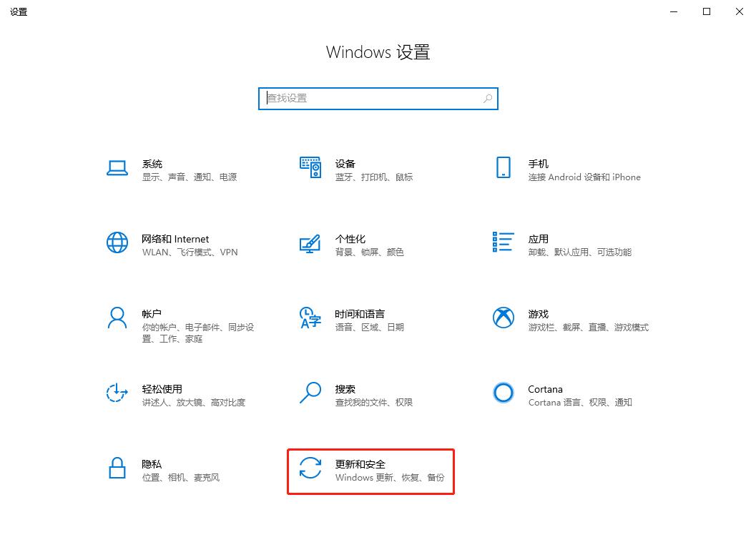Click the text 查找我的文件、权限
This screenshot has width=756, height=540.
(x=374, y=402)
